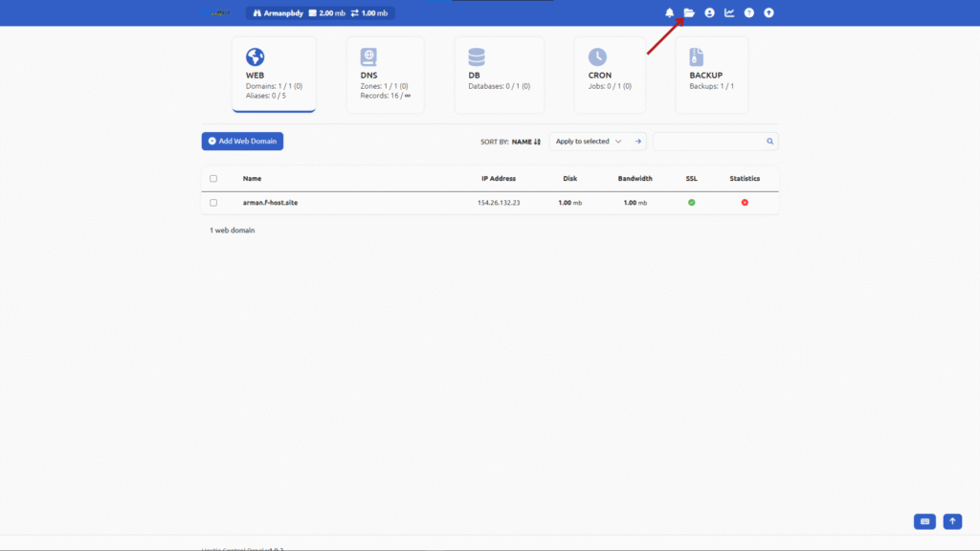Viewport: 980px width, 551px height.
Task: Click into the search input field
Action: 708,142
